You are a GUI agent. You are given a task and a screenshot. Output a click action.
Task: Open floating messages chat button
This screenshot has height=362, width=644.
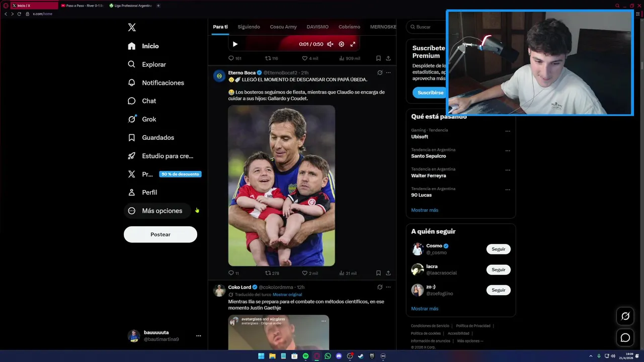[x=625, y=338]
